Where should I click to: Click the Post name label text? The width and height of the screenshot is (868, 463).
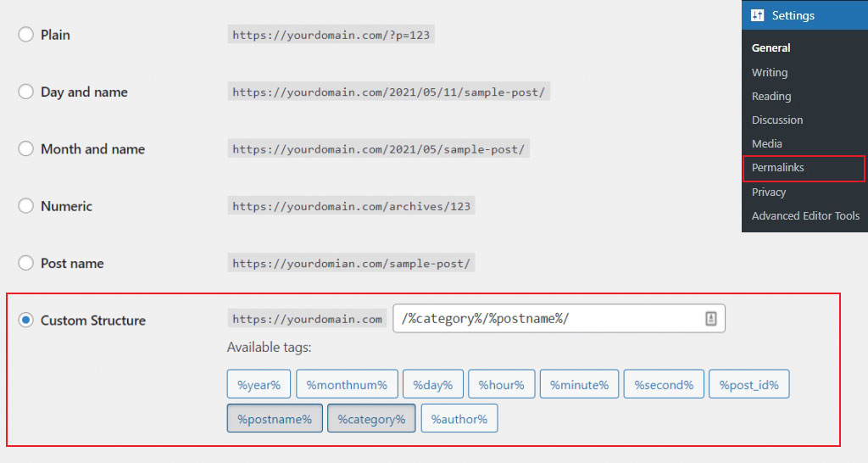(72, 263)
